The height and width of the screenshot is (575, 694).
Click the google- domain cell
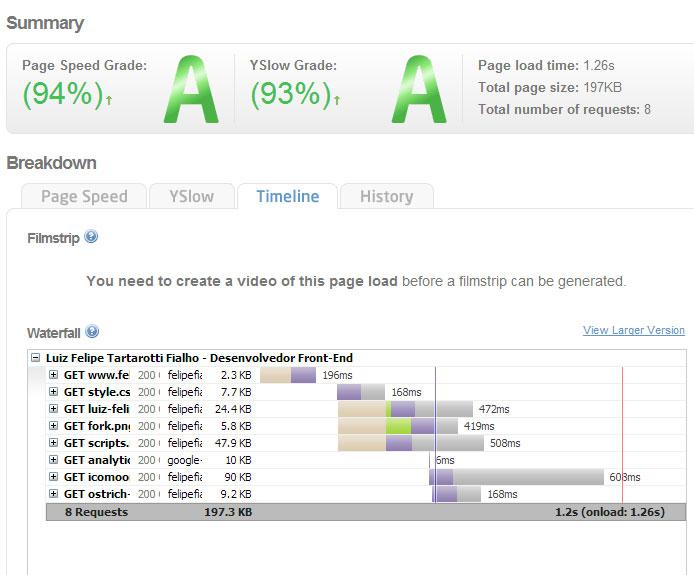[185, 460]
